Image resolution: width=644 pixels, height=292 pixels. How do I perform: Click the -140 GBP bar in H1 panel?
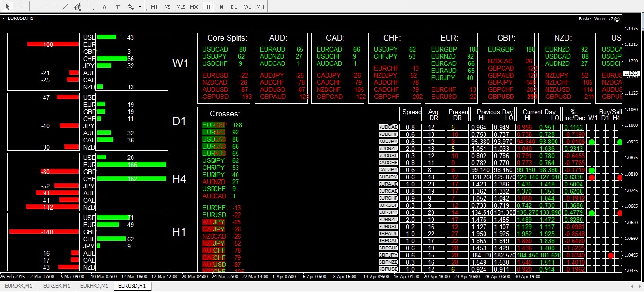point(44,231)
